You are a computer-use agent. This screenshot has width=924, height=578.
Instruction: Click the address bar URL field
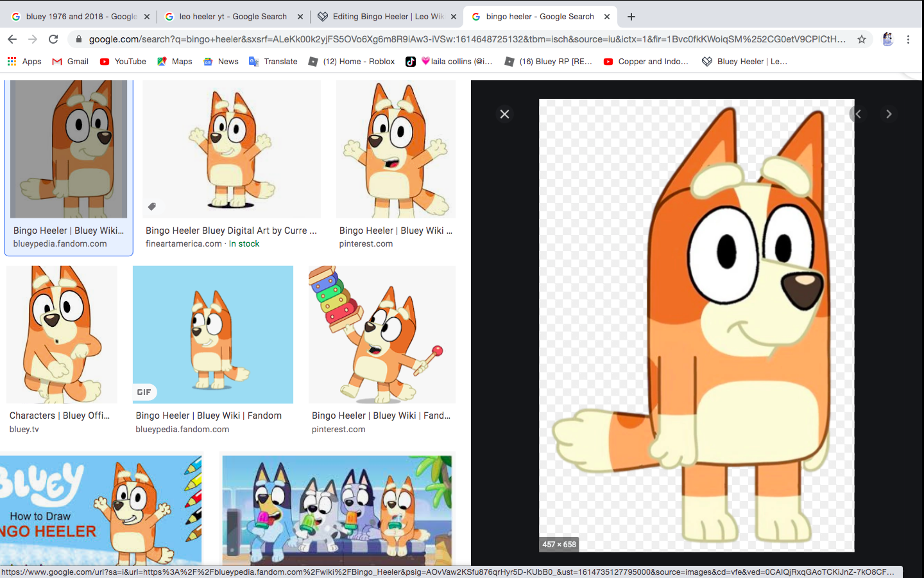point(467,39)
